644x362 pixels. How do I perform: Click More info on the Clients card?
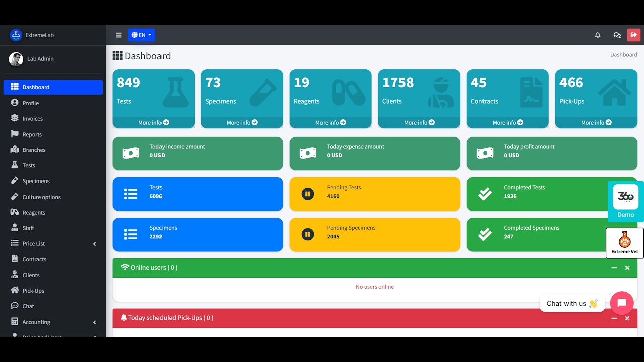[419, 122]
